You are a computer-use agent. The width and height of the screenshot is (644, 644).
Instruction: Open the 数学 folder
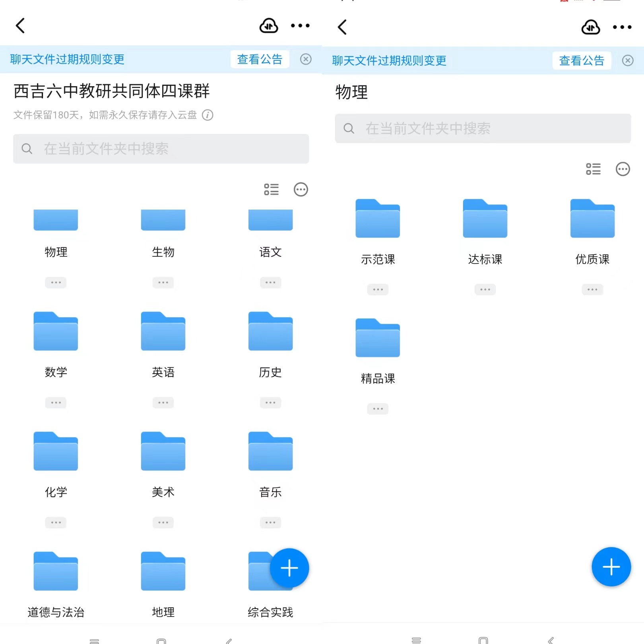point(56,332)
